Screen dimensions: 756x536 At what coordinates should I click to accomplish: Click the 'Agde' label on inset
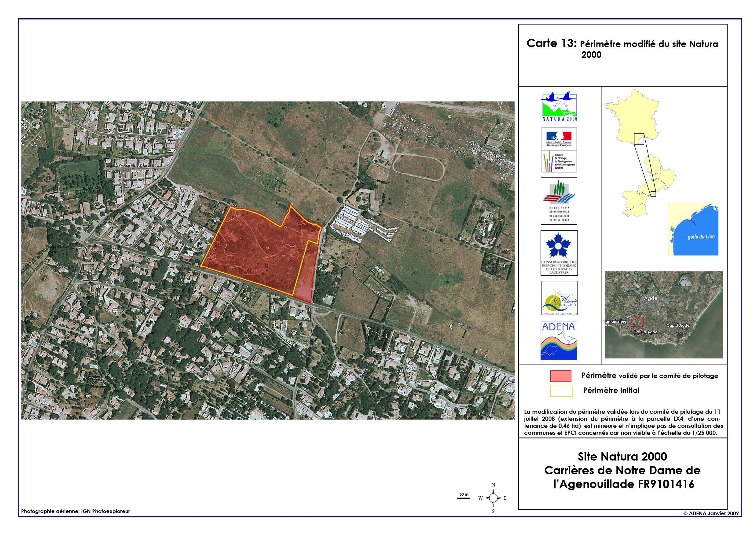(651, 298)
